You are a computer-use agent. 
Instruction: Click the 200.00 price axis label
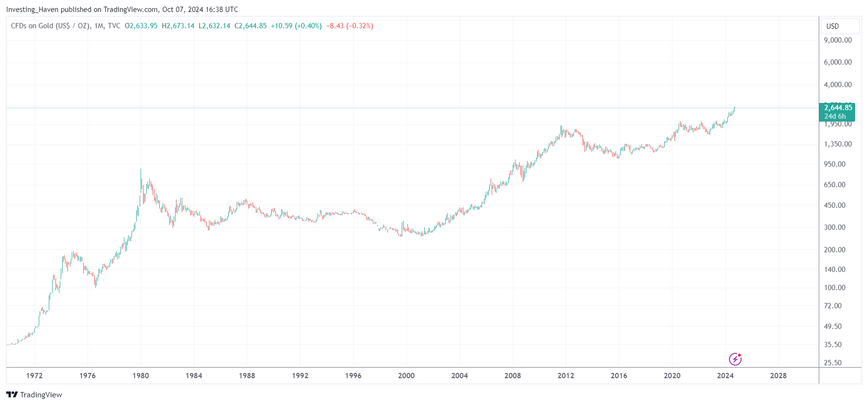pyautogui.click(x=835, y=250)
